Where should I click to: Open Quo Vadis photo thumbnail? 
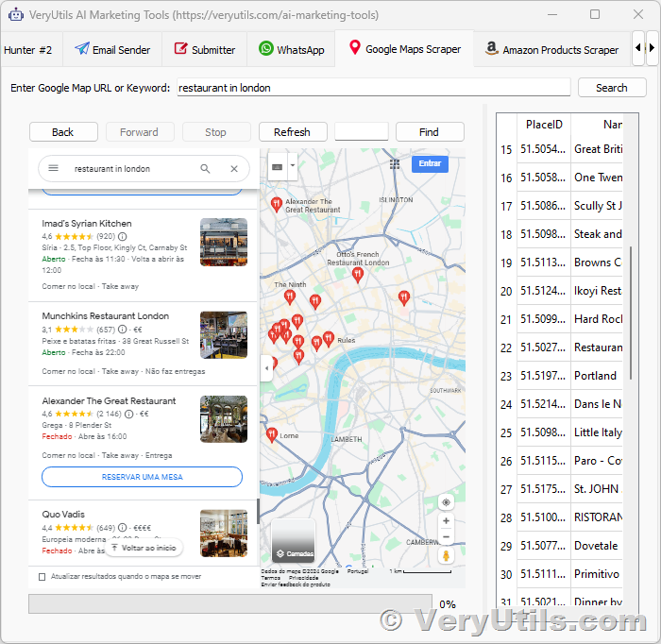pyautogui.click(x=224, y=534)
